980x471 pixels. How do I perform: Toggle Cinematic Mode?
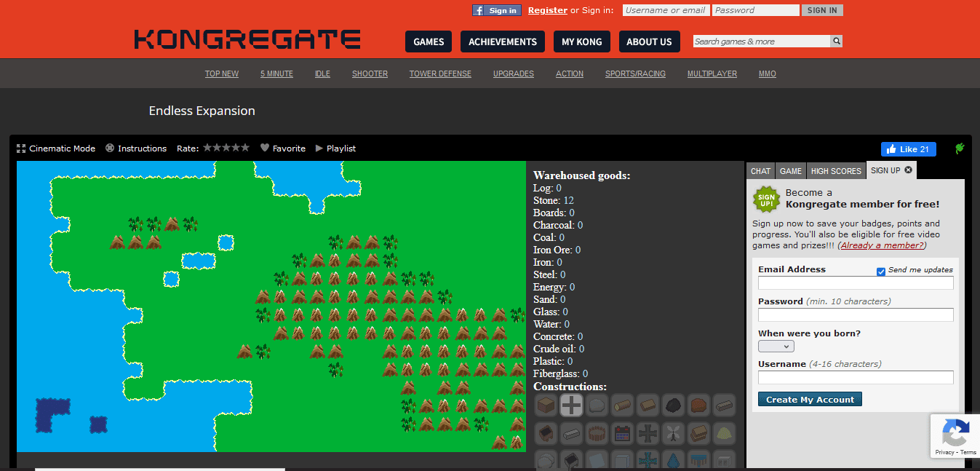[x=56, y=149]
